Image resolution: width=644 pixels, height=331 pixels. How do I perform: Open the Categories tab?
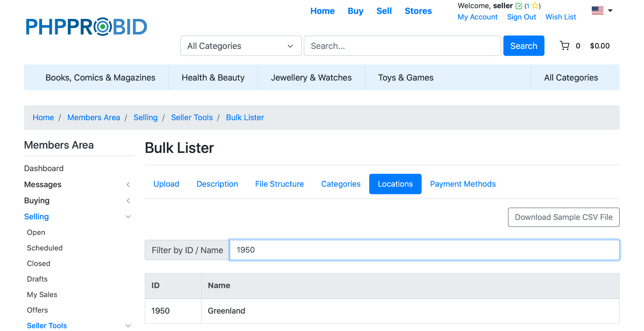point(341,184)
